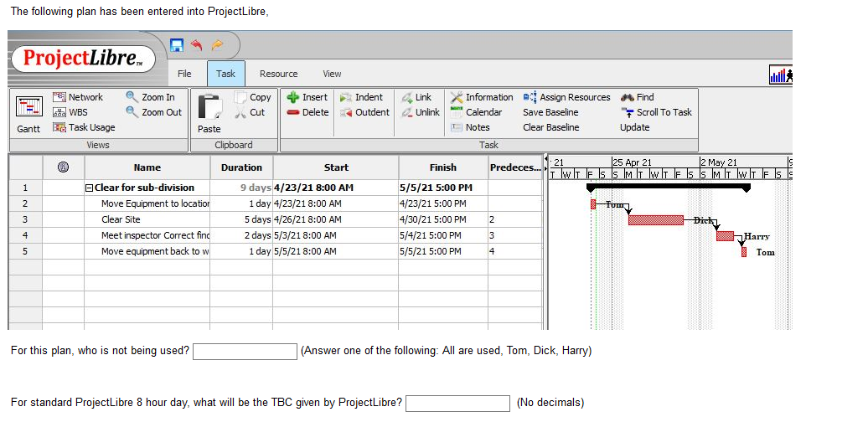Select the Task ribbon tab
The image size is (868, 422).
[x=226, y=74]
